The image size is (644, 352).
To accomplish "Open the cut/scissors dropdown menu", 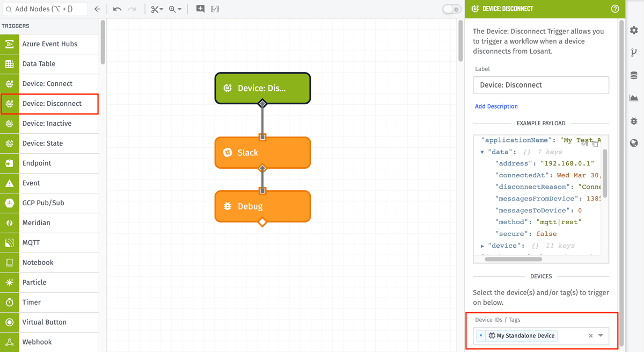I will (x=157, y=9).
